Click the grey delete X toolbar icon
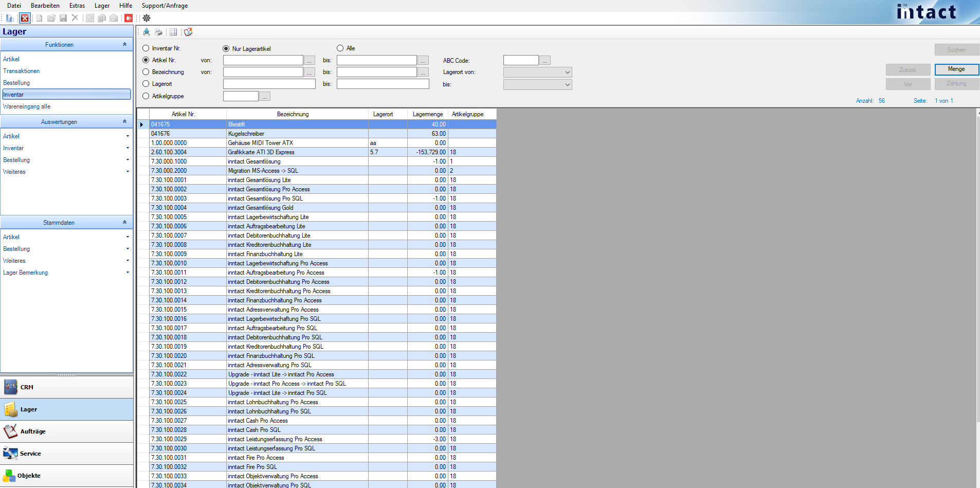 pos(75,18)
